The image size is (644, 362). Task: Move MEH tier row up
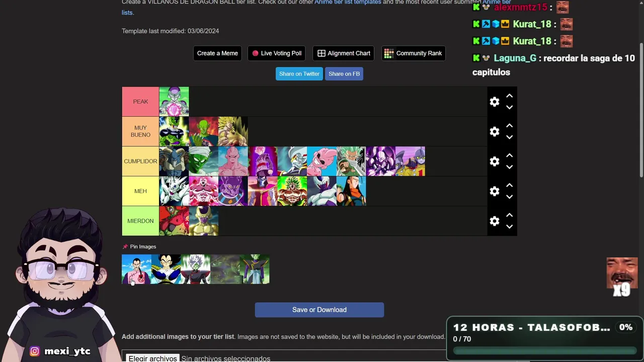coord(509,185)
